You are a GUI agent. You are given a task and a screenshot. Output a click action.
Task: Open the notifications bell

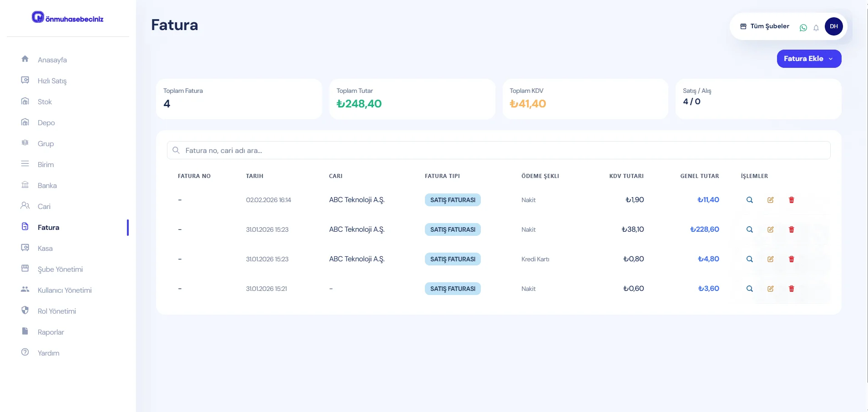[x=816, y=28]
